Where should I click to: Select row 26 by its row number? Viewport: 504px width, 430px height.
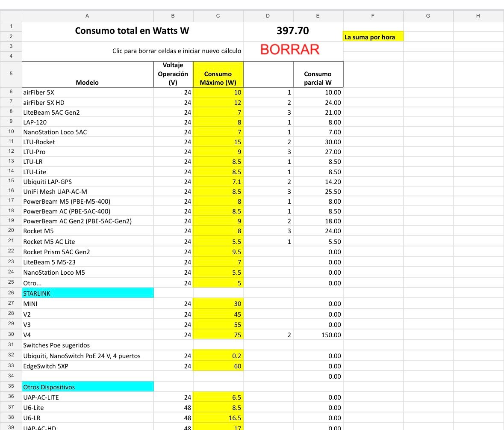[11, 293]
